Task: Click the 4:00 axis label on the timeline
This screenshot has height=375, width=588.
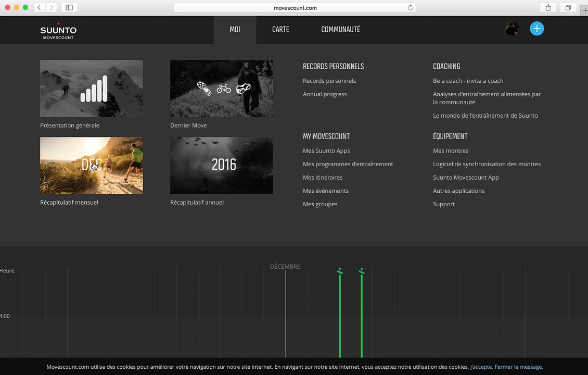Action: (5, 316)
